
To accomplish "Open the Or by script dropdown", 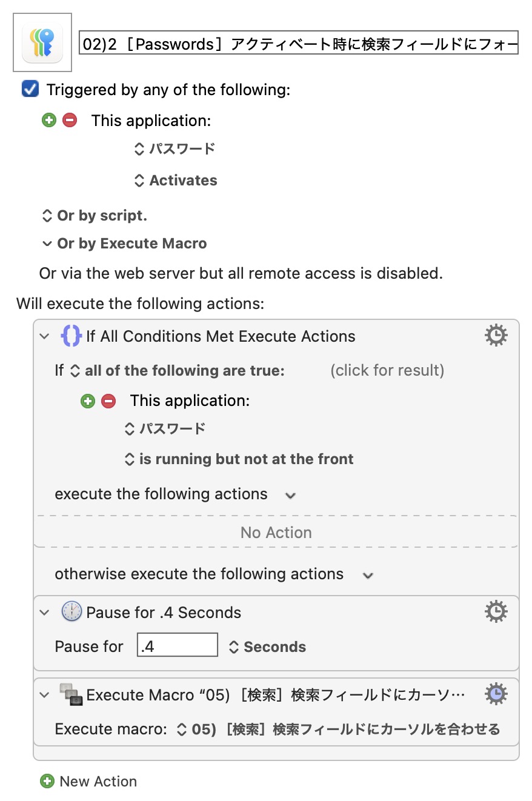I will 94,216.
